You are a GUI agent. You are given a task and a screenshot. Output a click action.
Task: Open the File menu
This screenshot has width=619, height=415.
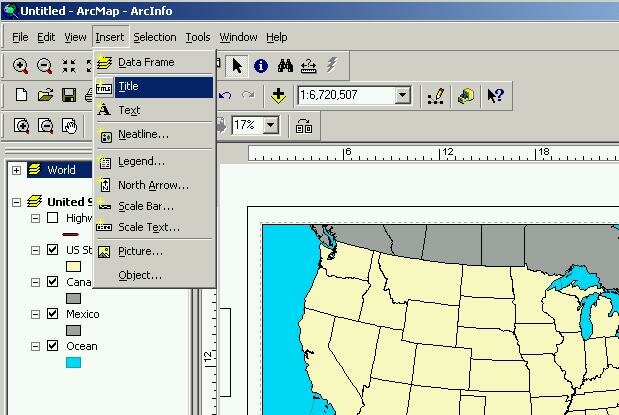(x=20, y=37)
